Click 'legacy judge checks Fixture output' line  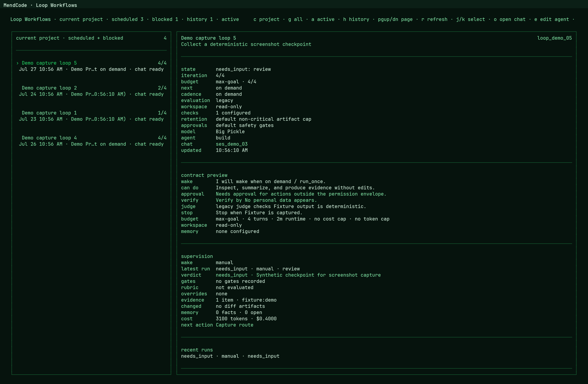tap(291, 206)
